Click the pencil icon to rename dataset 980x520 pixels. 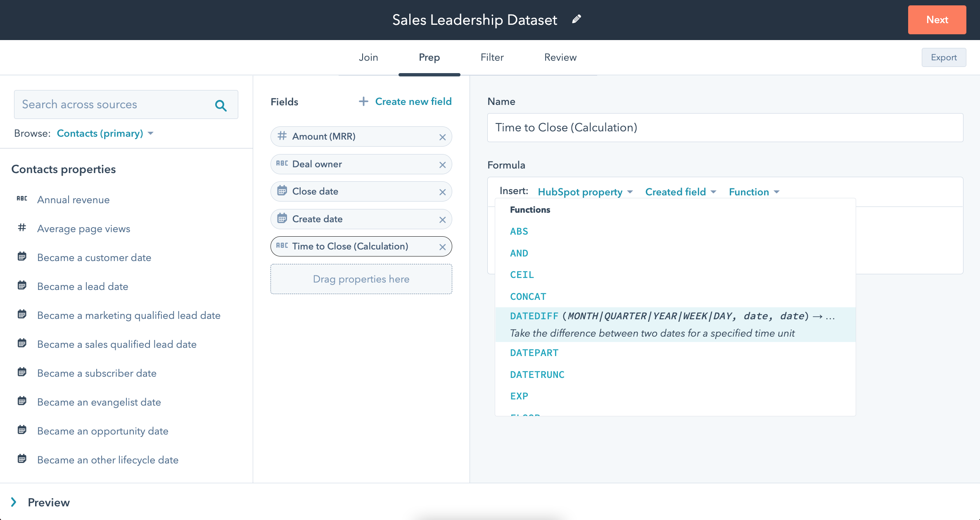(577, 19)
